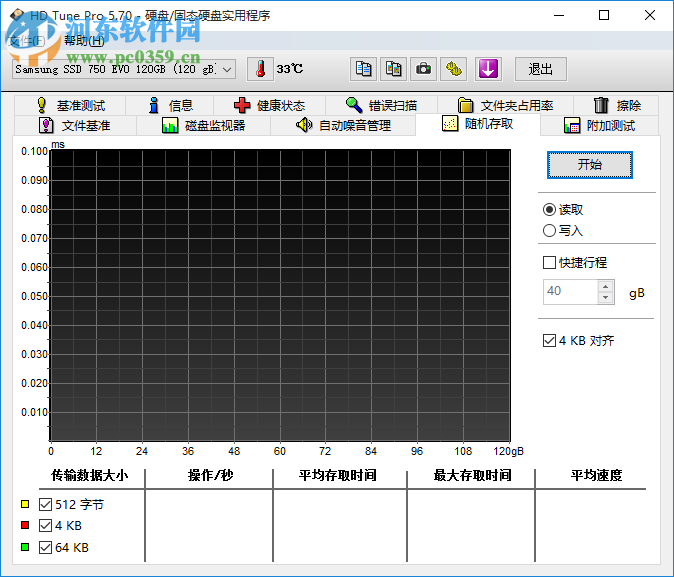Click the gB spinner down arrow
Image resolution: width=674 pixels, height=577 pixels.
point(606,298)
